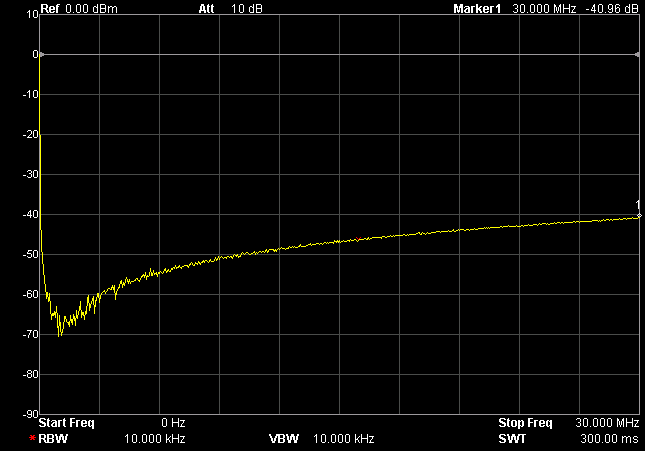Click the 0 reference level axis label
This screenshot has width=645, height=451.
pyautogui.click(x=35, y=54)
